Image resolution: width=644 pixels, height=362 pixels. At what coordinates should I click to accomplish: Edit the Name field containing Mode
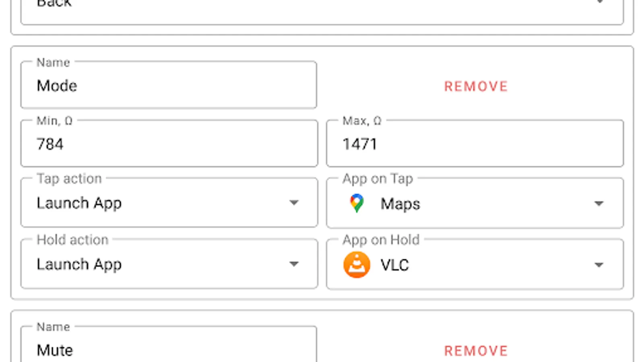(169, 85)
